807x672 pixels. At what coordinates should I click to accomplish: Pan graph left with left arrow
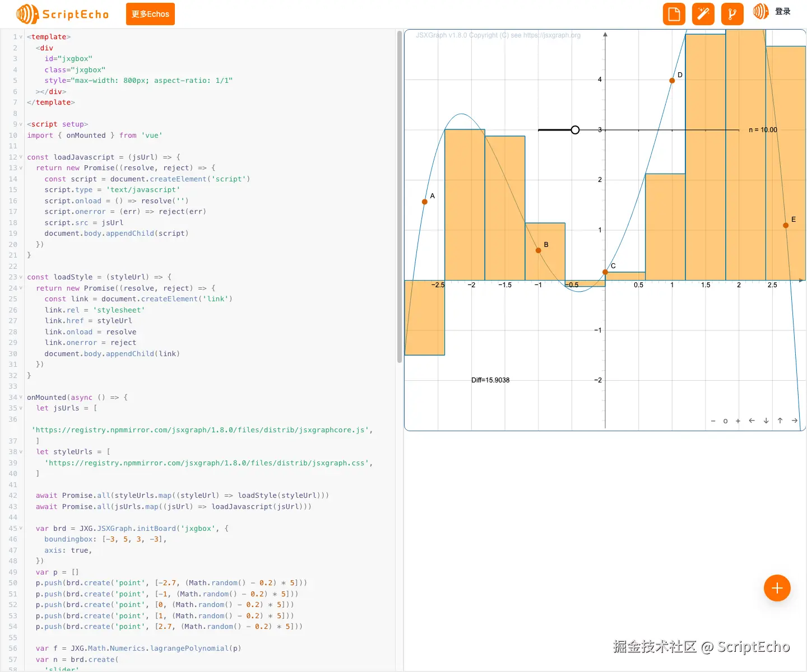[x=752, y=421]
